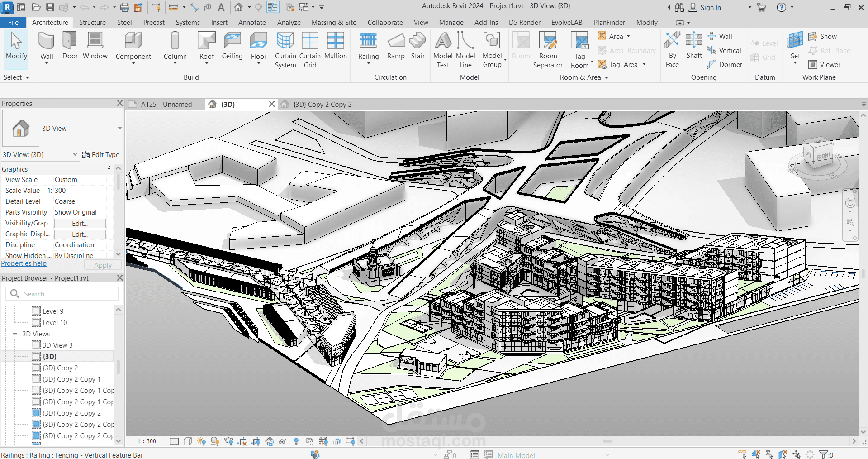Image resolution: width=868 pixels, height=459 pixels.
Task: Select {3D} Copy 2 in Project Browser
Action: [60, 368]
